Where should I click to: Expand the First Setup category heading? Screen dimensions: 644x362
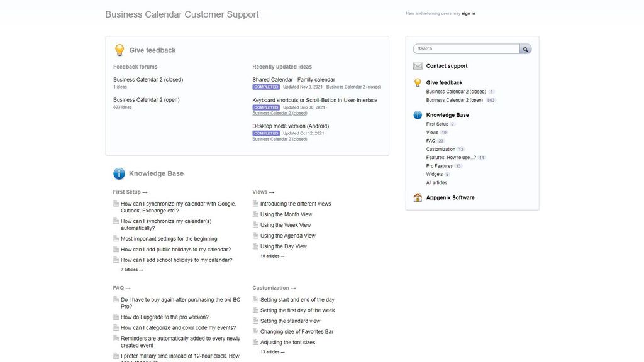click(130, 192)
